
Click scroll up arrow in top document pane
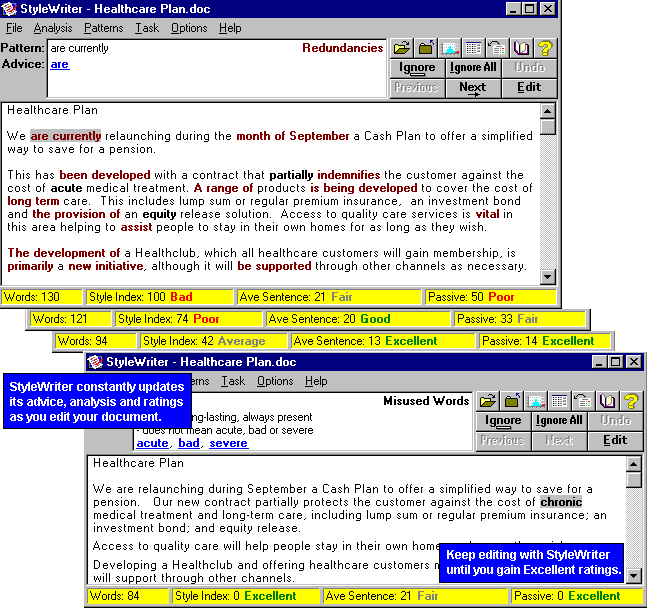548,111
